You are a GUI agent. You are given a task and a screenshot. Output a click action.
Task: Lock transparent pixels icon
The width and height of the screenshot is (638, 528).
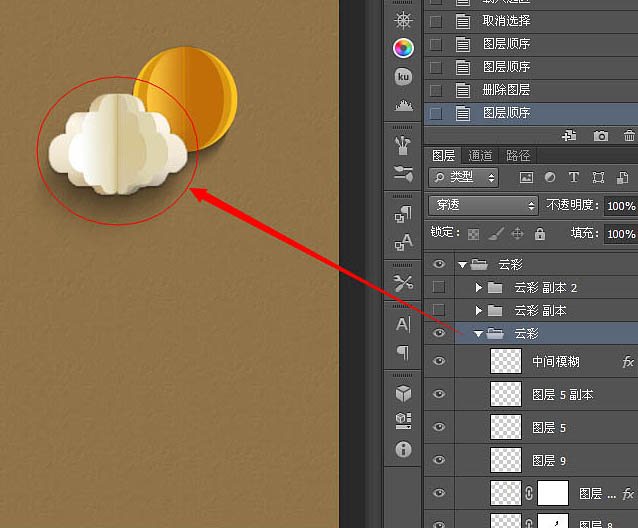[x=473, y=234]
